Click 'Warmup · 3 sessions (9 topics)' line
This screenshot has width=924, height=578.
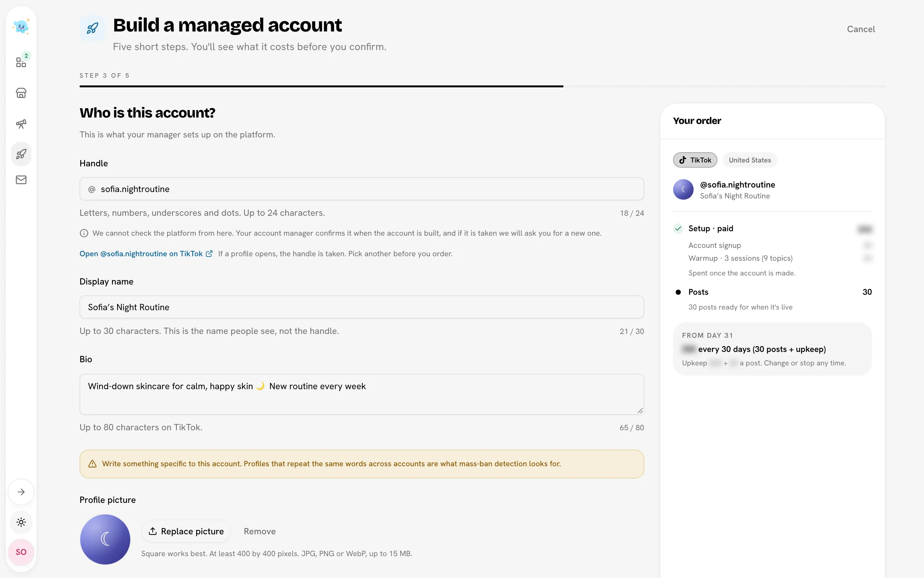tap(740, 258)
